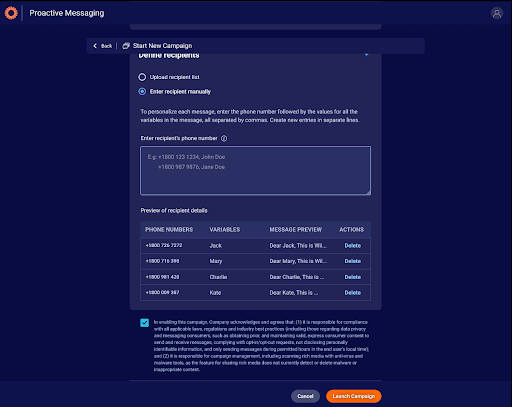Click the Phone Numbers column header

[x=169, y=230]
